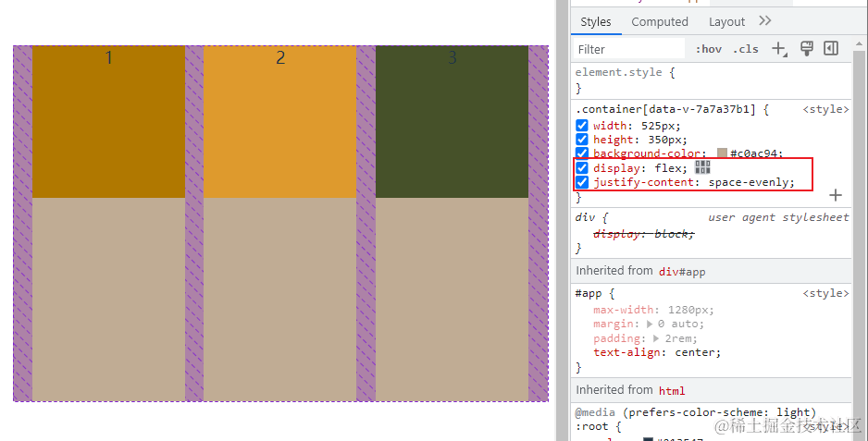Switch to the Computed tab
This screenshot has width=868, height=441.
660,22
